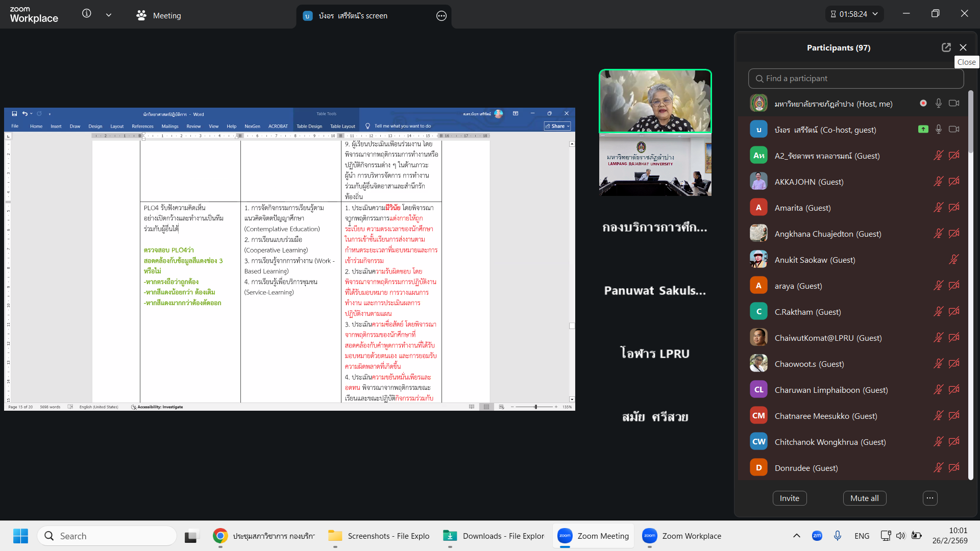Unmute AKKAJOHN's microphone
The height and width of the screenshot is (551, 980).
point(938,182)
